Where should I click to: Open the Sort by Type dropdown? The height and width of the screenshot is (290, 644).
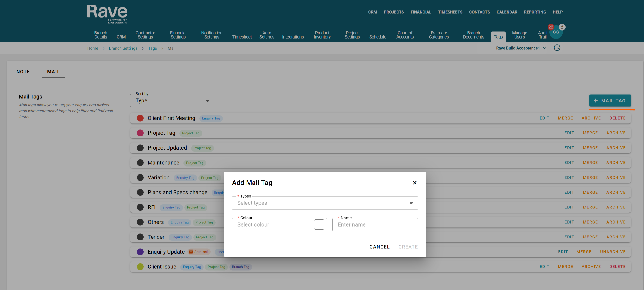172,101
